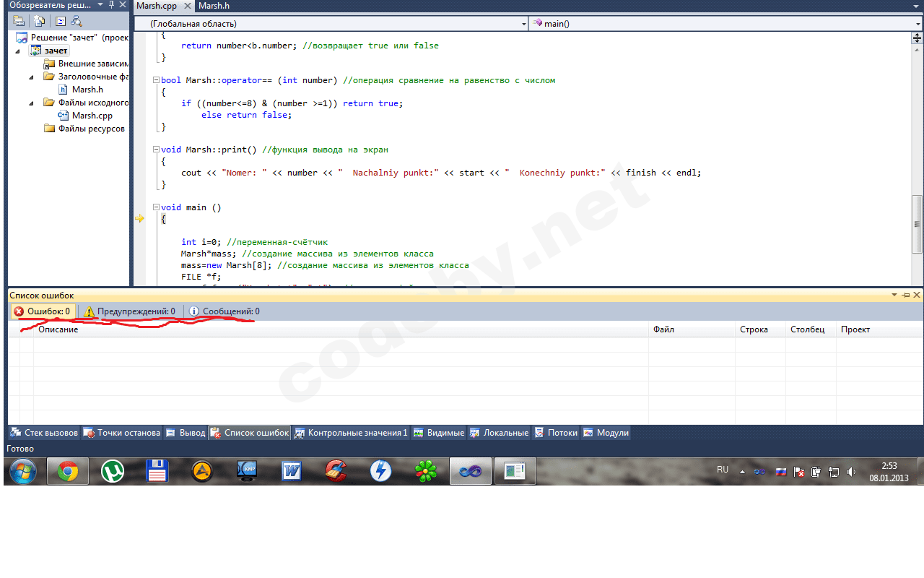
Task: Toggle the Предупреждений: 0 warnings filter
Action: (129, 311)
